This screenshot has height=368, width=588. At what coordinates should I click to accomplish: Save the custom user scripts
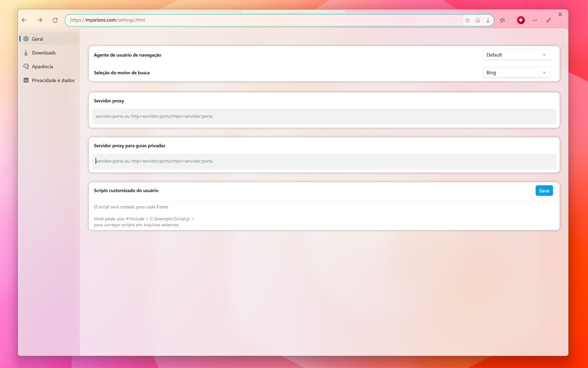(544, 190)
